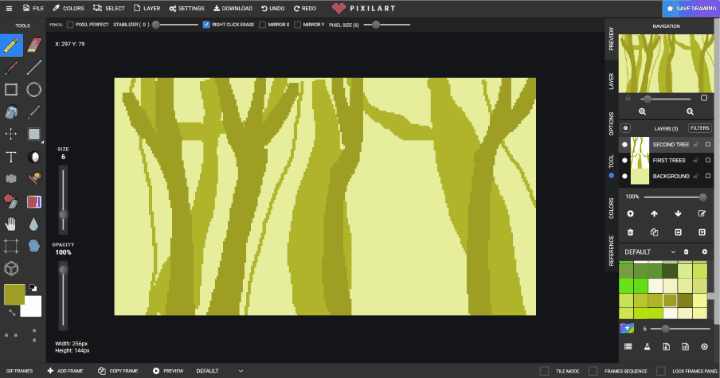
Task: Select the Text tool
Action: (11, 157)
